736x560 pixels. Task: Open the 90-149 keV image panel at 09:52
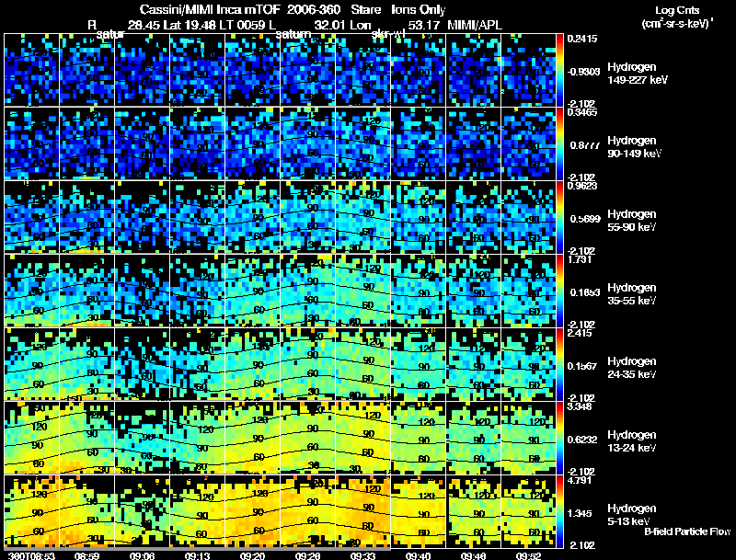(x=528, y=144)
